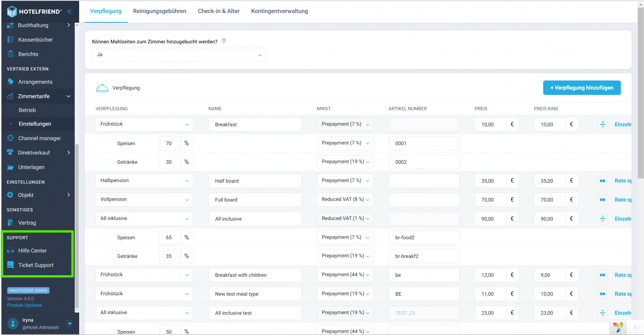Switch to the Check-in & Alter tab

pos(219,11)
